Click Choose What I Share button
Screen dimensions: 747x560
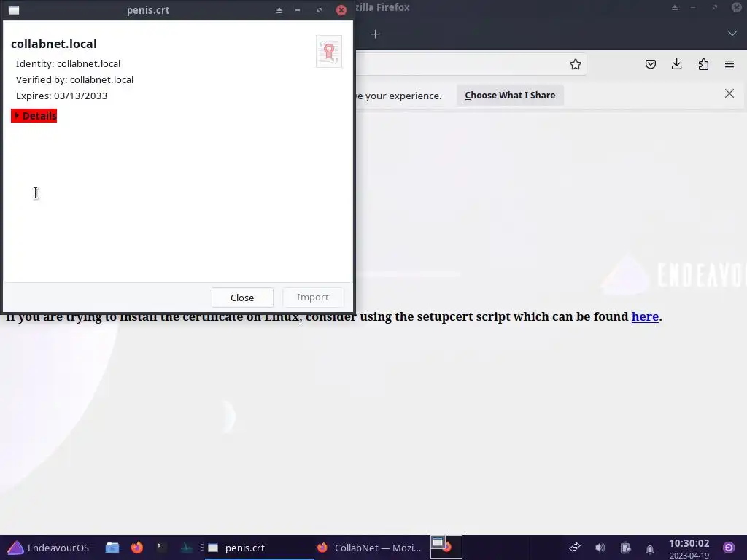pyautogui.click(x=510, y=96)
